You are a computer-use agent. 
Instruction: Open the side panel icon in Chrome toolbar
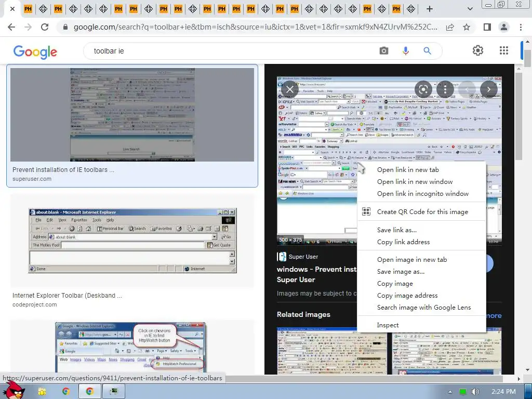[x=487, y=27]
